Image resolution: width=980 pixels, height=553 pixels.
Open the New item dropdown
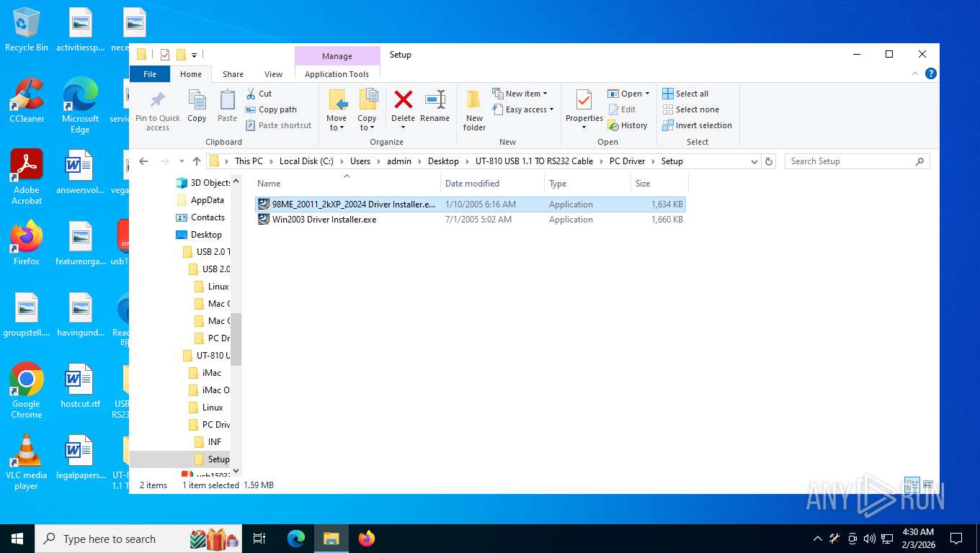click(520, 94)
